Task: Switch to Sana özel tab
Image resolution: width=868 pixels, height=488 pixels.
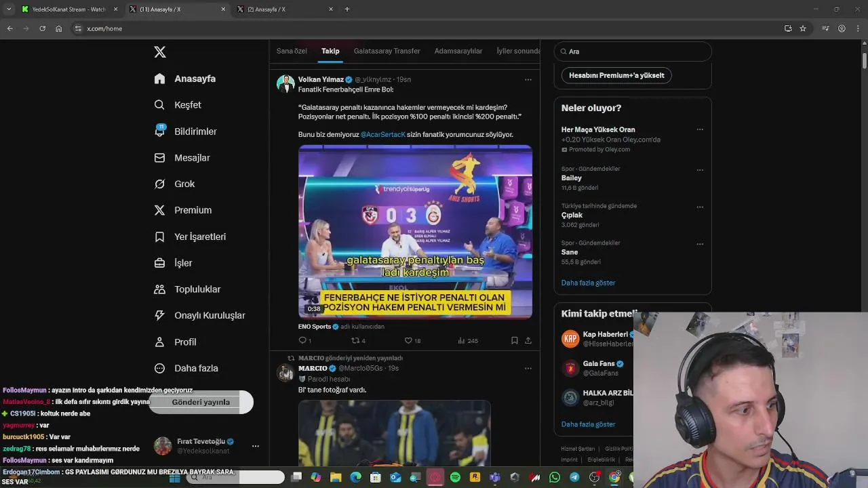Action: (x=292, y=51)
